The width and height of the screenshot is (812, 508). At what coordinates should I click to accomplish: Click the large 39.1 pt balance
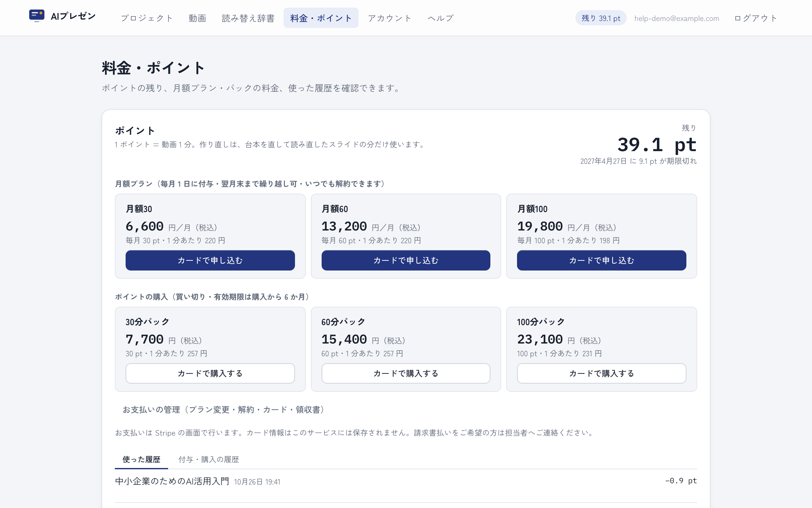(657, 145)
